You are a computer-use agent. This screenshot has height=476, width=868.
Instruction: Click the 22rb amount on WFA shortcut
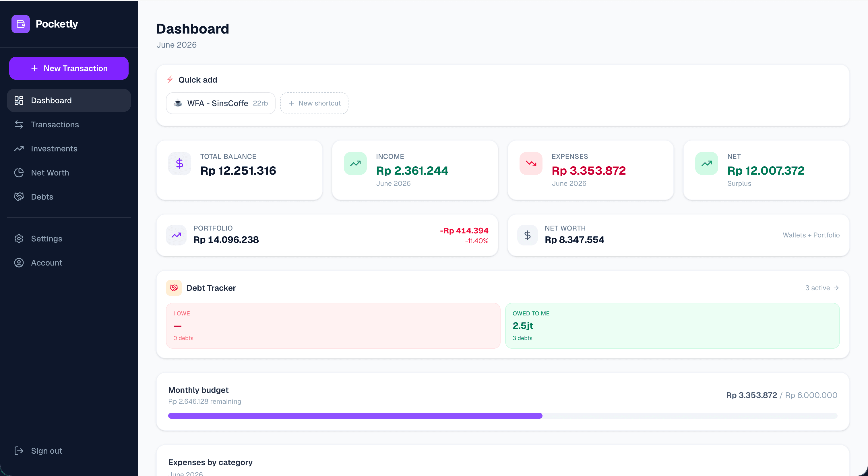tap(260, 103)
